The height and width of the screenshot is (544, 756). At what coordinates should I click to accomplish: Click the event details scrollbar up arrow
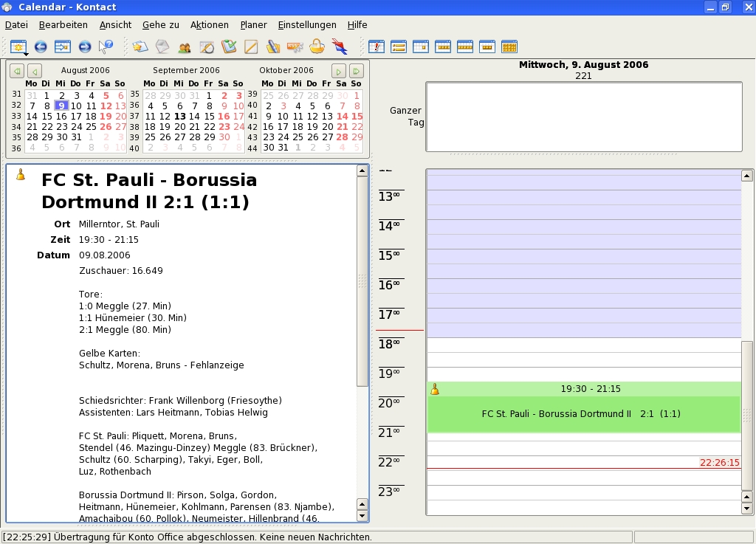[362, 171]
